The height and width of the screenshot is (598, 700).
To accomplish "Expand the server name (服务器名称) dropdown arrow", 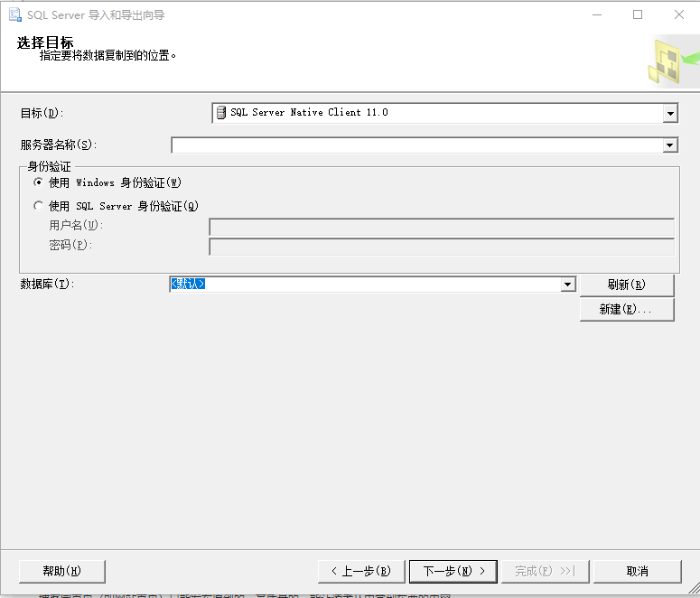I will (x=669, y=145).
